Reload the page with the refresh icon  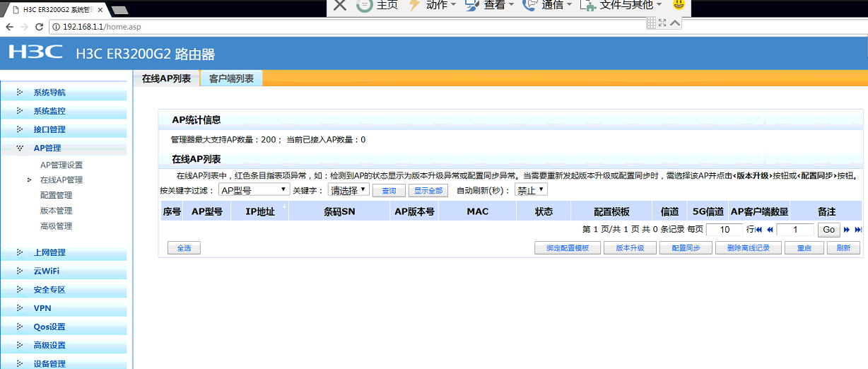(x=40, y=26)
